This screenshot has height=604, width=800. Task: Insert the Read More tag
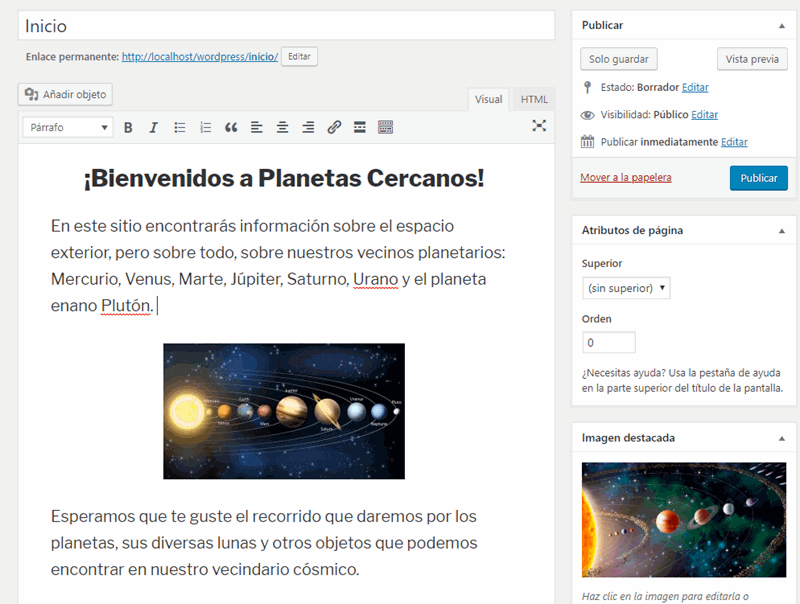click(360, 127)
